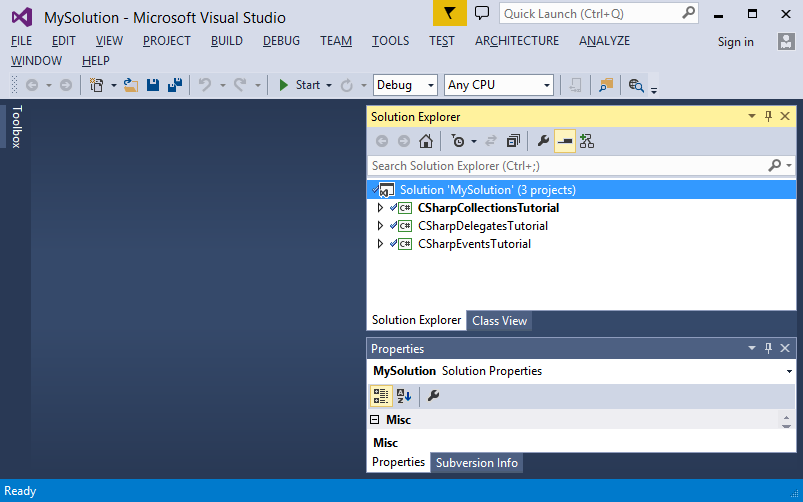This screenshot has width=803, height=502.
Task: Click the Pending Changes Filter clock icon
Action: coord(458,141)
